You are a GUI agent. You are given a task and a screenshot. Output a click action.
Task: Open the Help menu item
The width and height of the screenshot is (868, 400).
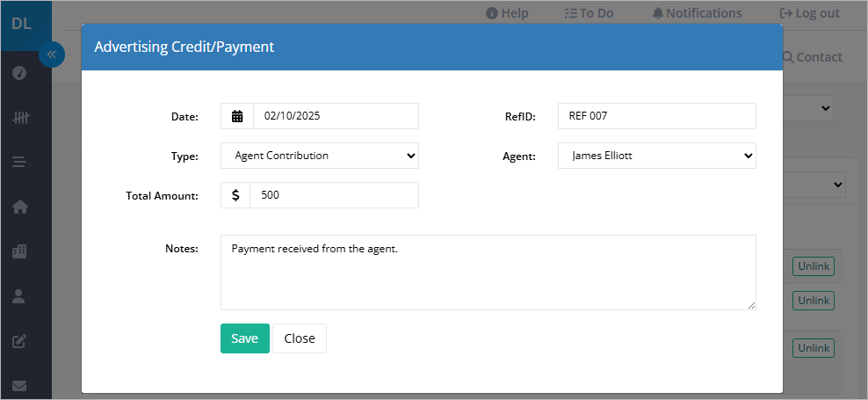pyautogui.click(x=507, y=13)
